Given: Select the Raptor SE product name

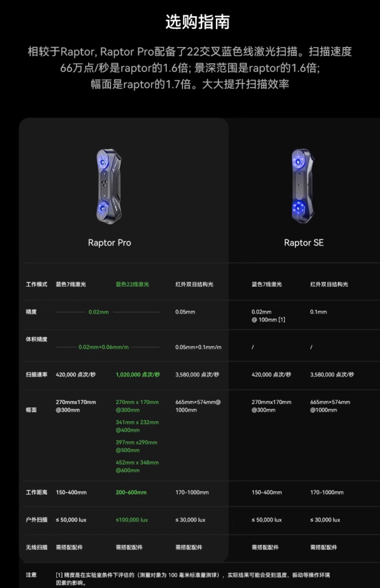Looking at the screenshot, I should [x=304, y=243].
